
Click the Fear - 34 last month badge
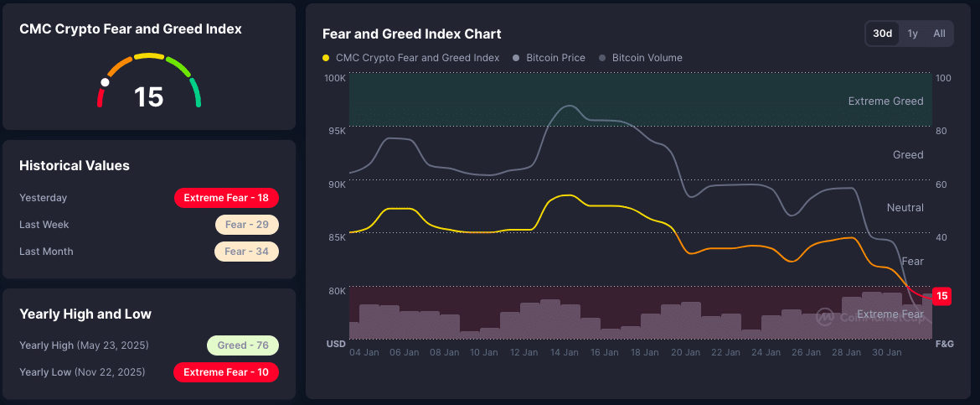coord(246,252)
